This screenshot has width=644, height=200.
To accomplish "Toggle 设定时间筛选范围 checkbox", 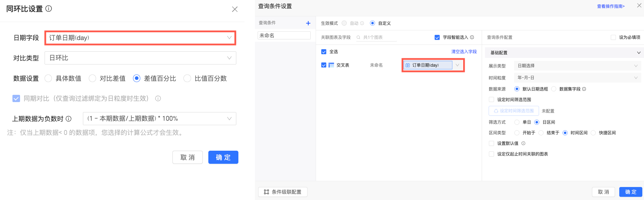I will coord(491,100).
